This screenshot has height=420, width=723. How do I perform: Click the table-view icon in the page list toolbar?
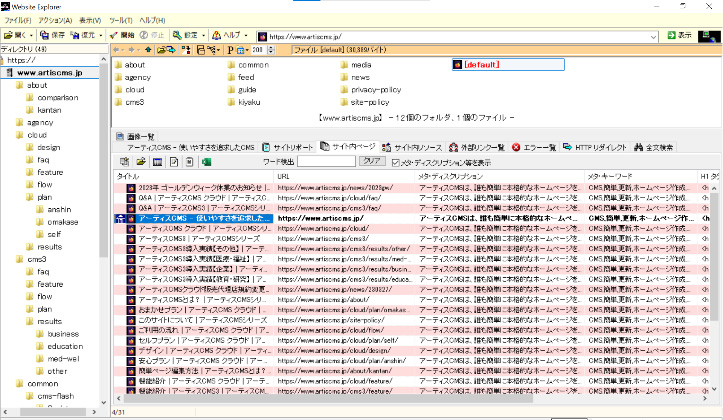tap(157, 162)
